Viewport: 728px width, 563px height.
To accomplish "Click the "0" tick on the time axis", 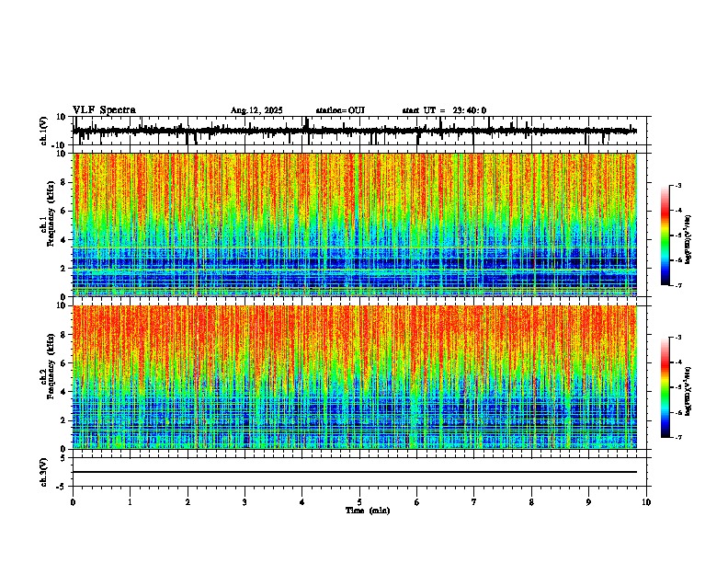I will click(x=73, y=502).
